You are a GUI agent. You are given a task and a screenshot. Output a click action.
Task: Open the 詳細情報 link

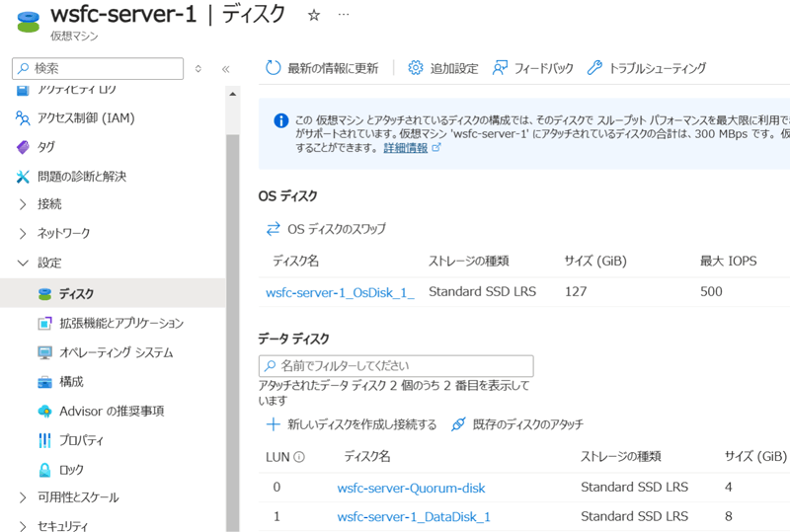point(406,148)
